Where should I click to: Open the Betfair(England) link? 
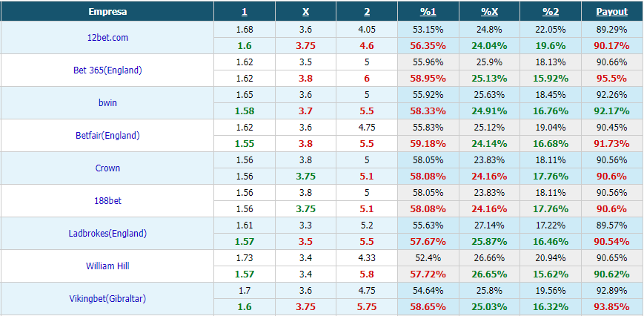[107, 136]
